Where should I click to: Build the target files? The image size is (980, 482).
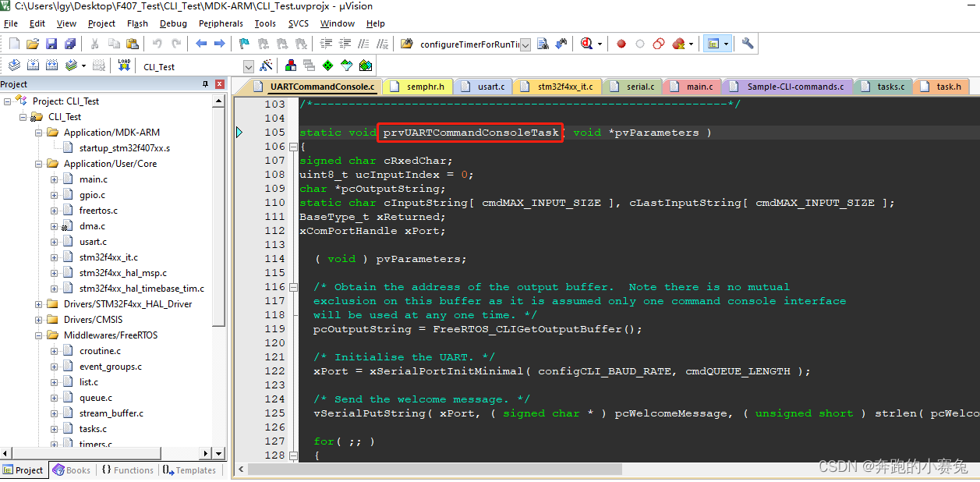pyautogui.click(x=33, y=66)
